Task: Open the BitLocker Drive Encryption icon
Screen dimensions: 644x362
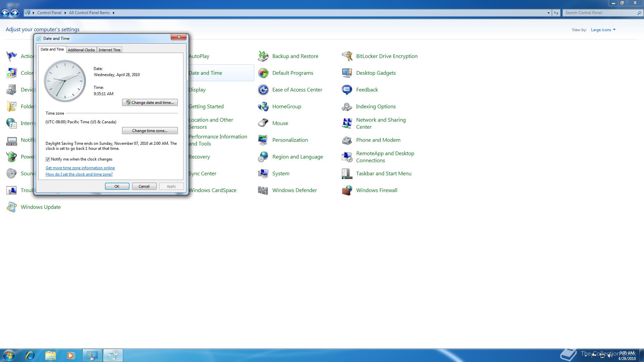Action: click(x=347, y=56)
